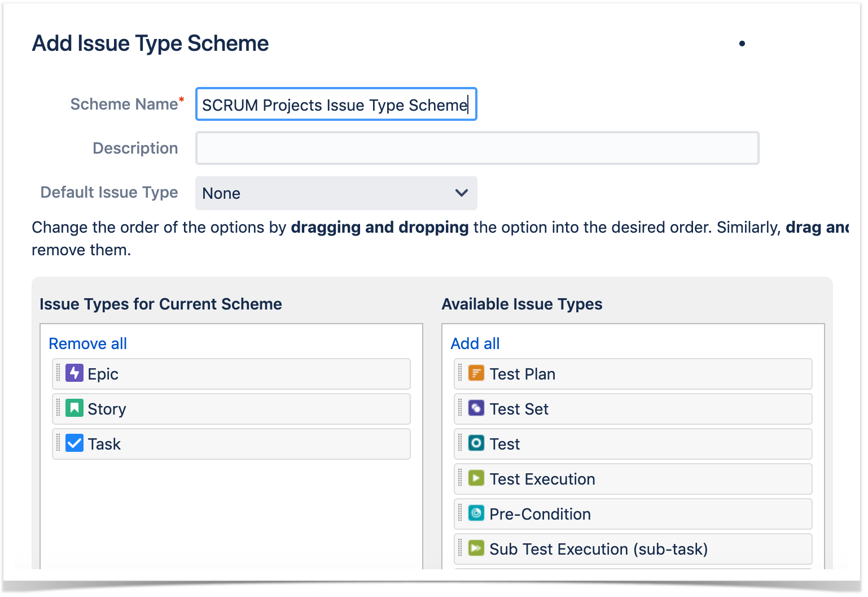Click the Test Execution green play icon
The height and width of the screenshot is (597, 868).
click(476, 478)
